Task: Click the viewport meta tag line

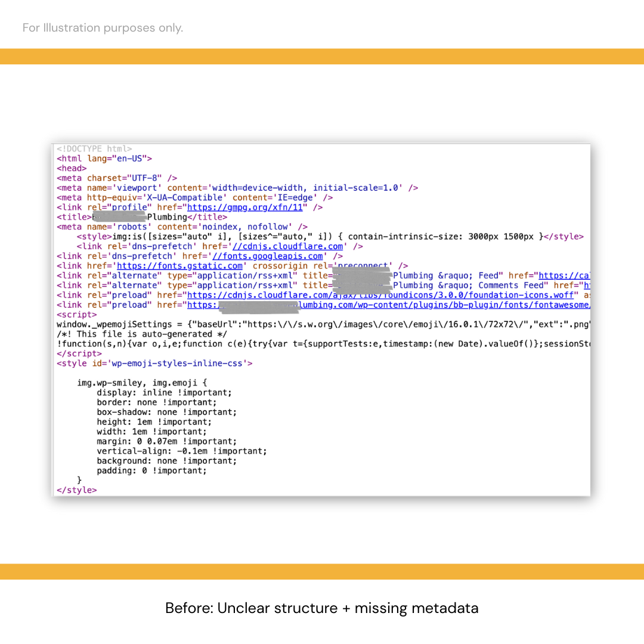Action: click(237, 188)
